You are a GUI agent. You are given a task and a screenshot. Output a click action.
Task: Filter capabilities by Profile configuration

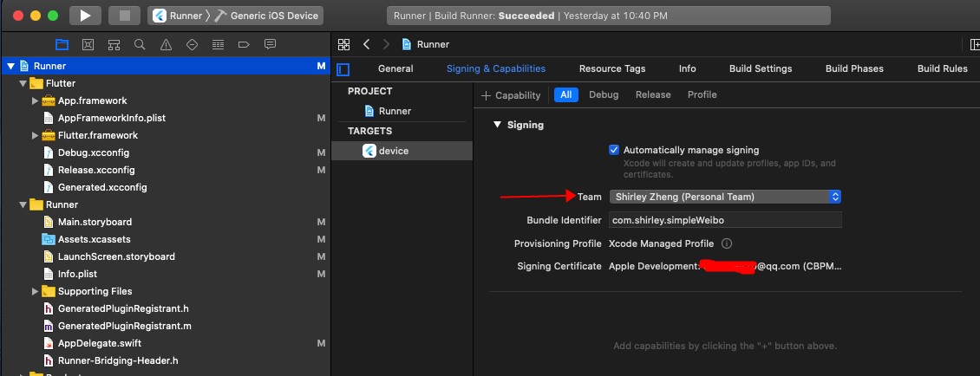702,95
